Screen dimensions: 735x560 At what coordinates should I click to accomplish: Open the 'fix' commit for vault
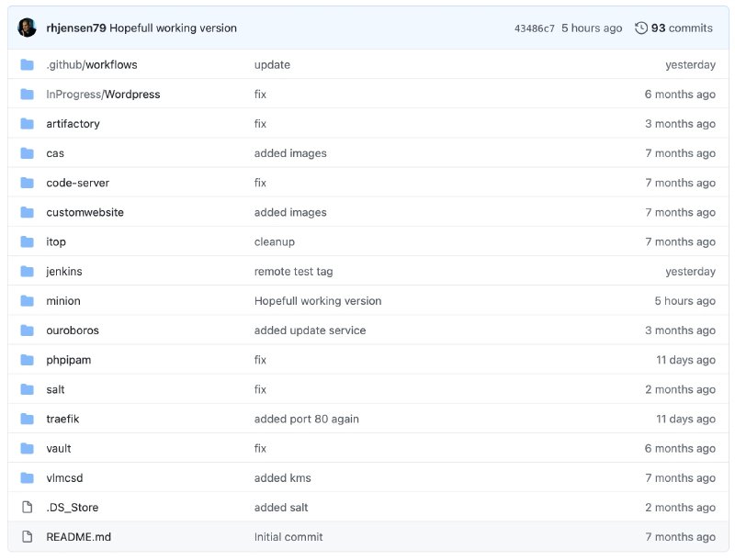coord(260,448)
